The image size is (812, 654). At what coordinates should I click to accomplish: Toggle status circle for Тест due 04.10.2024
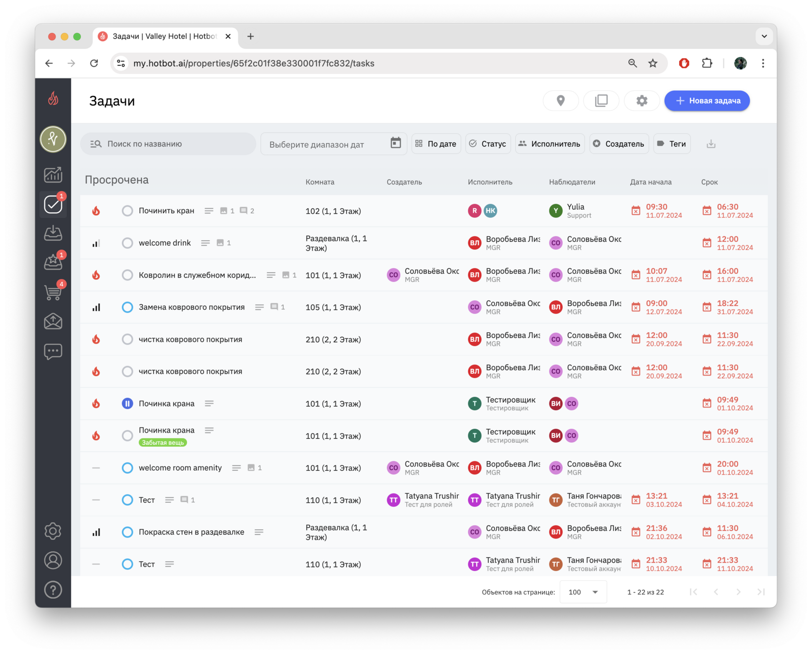tap(127, 500)
